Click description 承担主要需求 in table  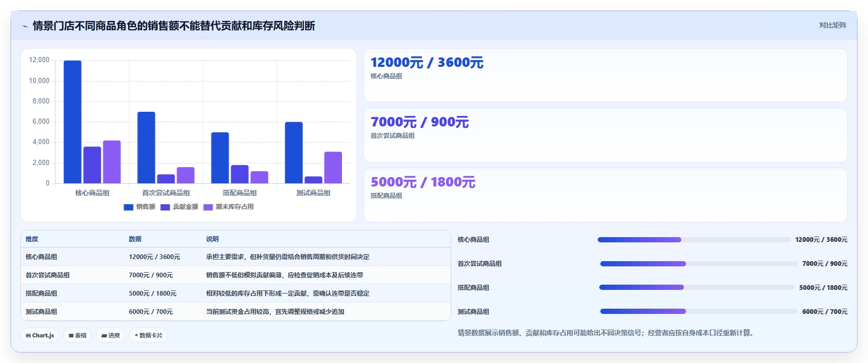coord(288,257)
